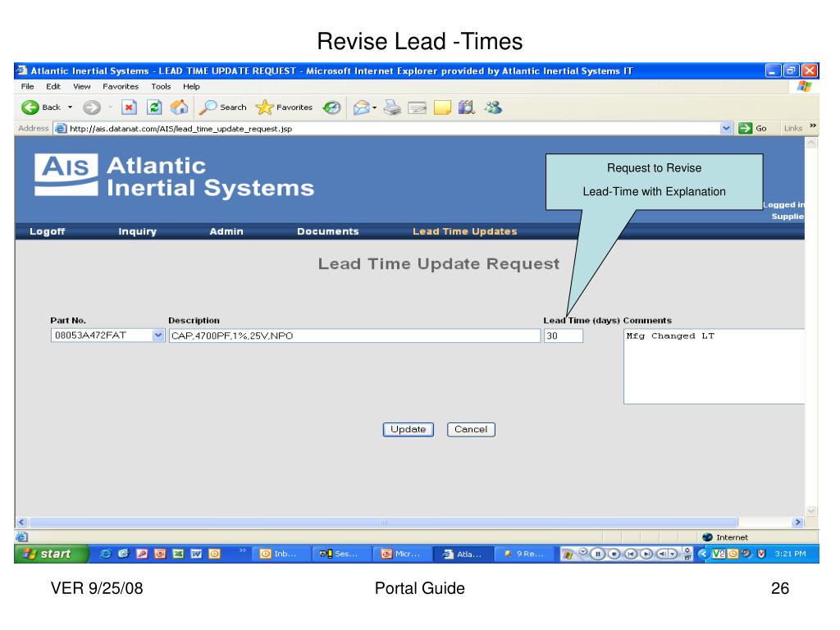Open the Search pane in toolbar

tap(223, 107)
